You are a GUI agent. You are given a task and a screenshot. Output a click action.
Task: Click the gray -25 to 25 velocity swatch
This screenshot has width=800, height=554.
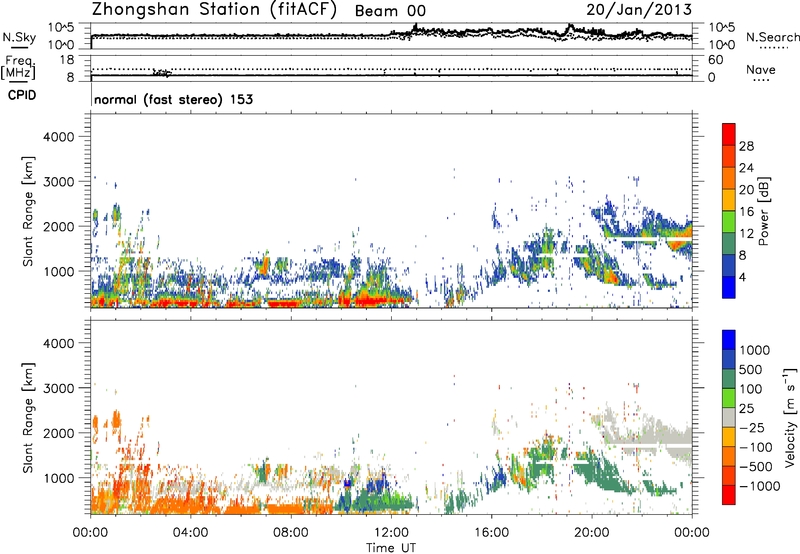729,417
